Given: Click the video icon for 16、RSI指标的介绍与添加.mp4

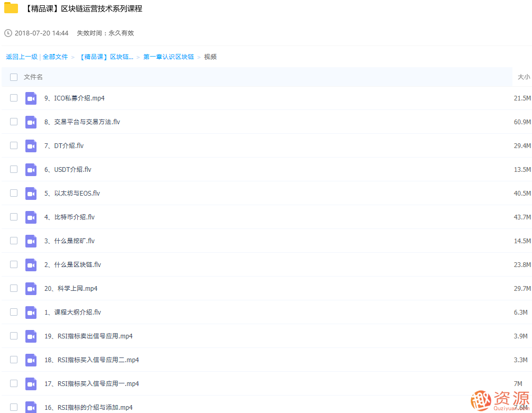Looking at the screenshot, I should [31, 407].
